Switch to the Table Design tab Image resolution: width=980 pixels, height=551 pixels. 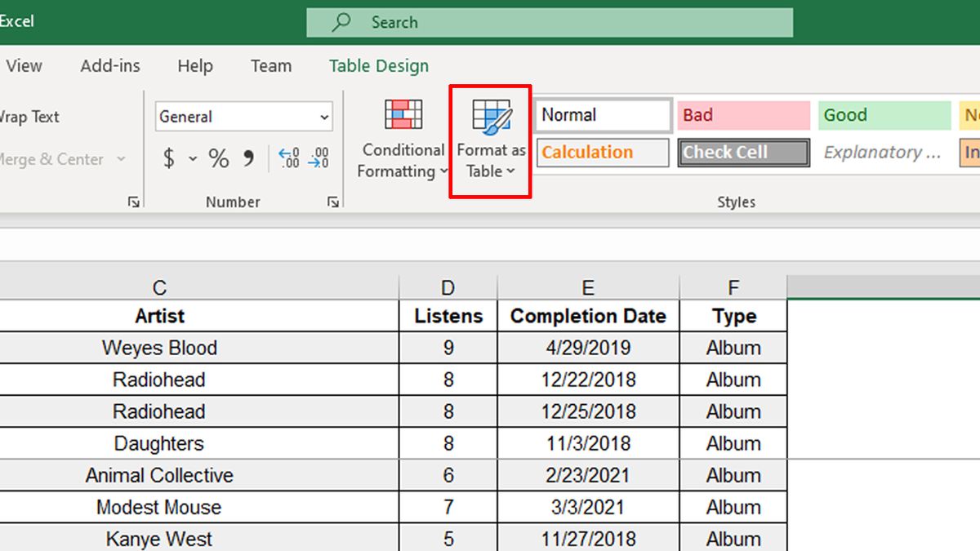(x=378, y=65)
